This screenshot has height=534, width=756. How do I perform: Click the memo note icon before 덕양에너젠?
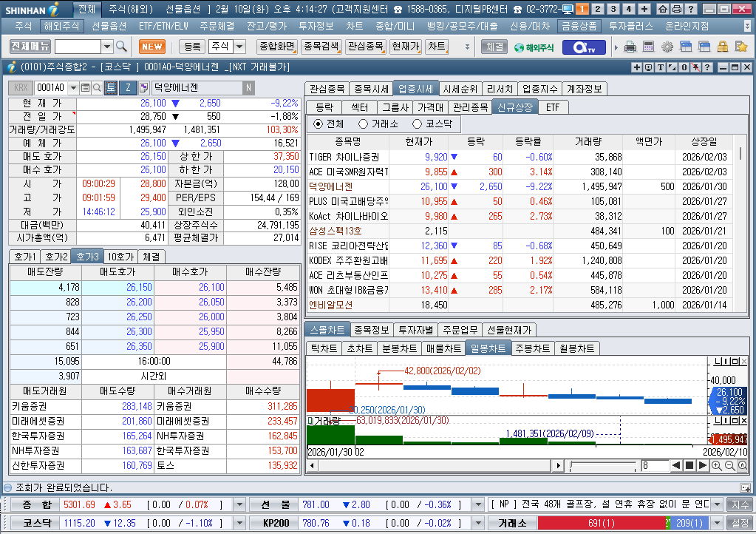coord(143,88)
